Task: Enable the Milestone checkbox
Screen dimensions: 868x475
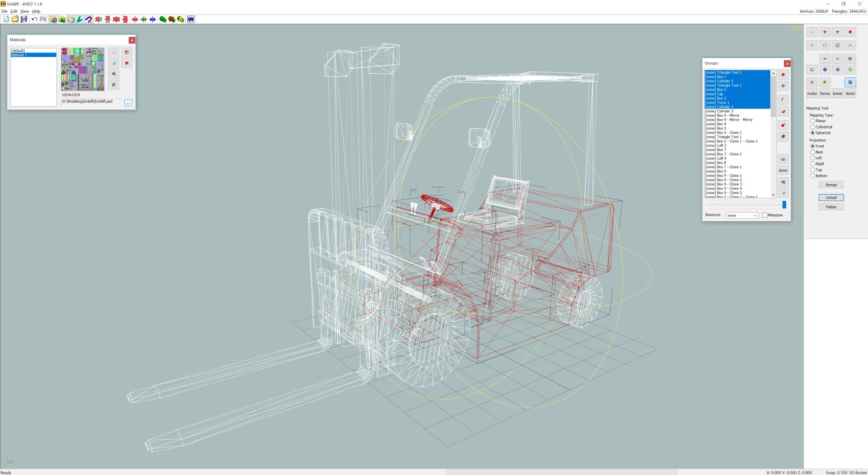Action: (764, 215)
